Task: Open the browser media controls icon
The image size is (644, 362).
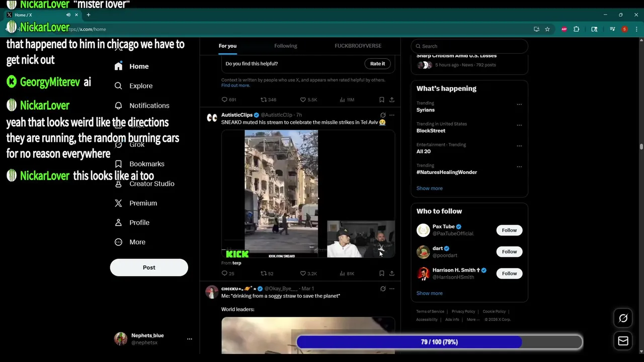Action: click(x=612, y=29)
